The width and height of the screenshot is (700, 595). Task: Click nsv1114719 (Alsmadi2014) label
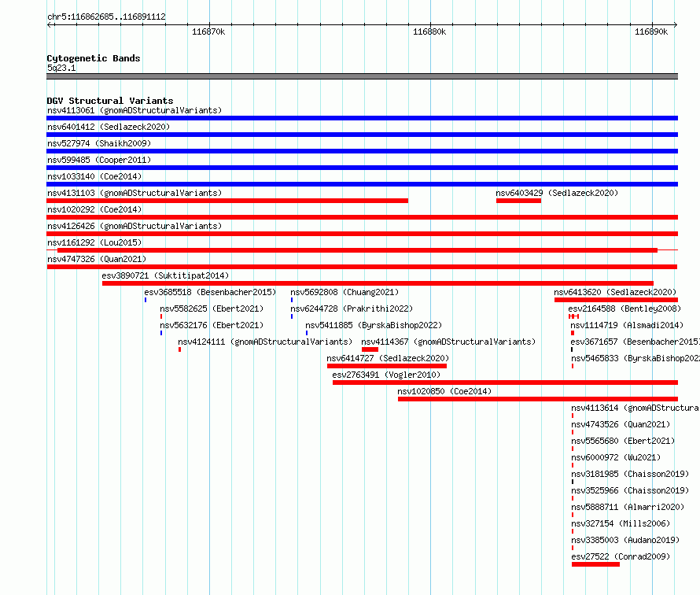coord(627,325)
